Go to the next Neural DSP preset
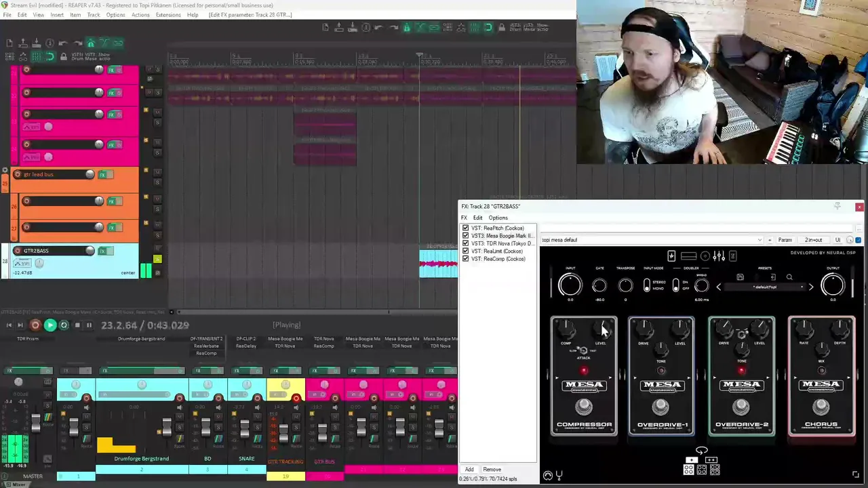The width and height of the screenshot is (868, 488). (811, 287)
